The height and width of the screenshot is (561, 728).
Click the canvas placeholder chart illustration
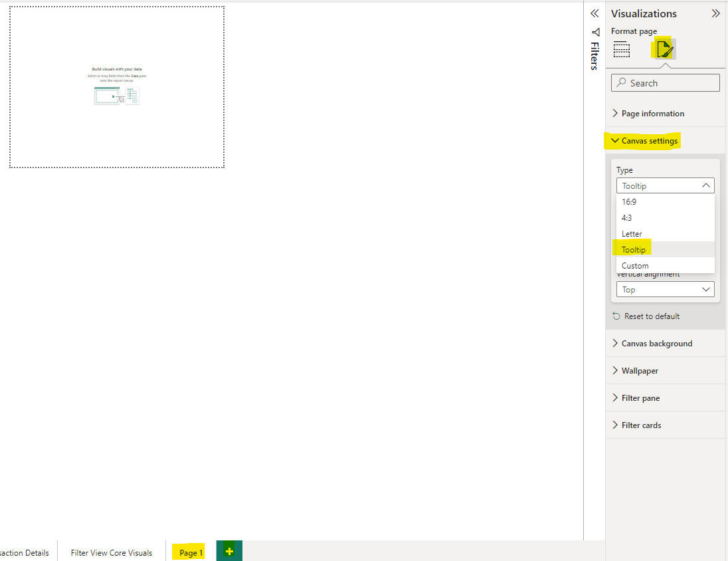[x=116, y=95]
